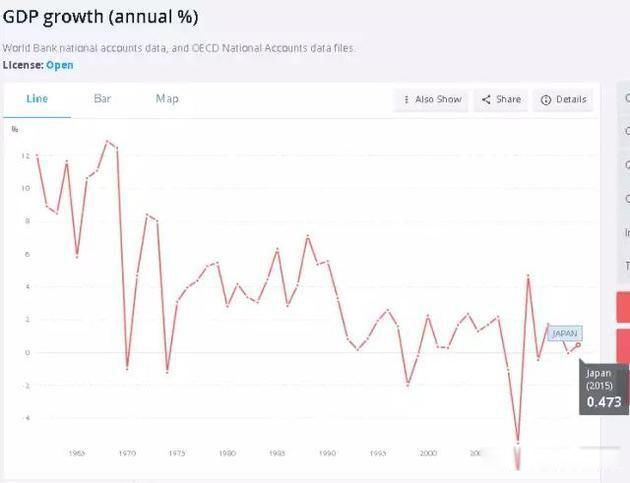Click the Details info icon

tap(546, 100)
